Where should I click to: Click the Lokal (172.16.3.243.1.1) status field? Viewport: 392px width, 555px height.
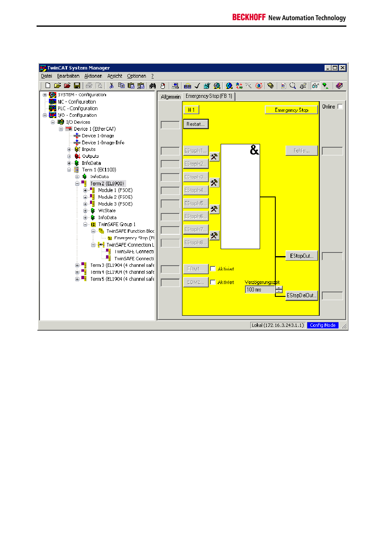[278, 325]
